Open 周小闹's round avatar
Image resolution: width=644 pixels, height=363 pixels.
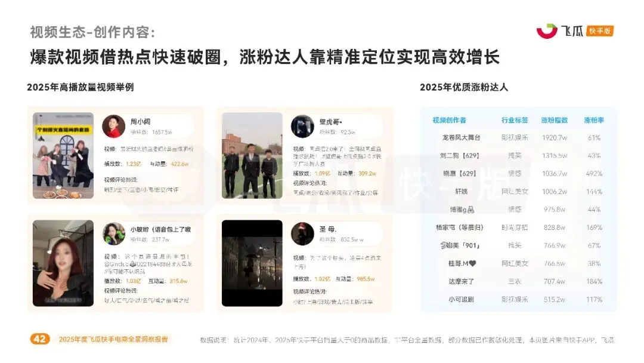[113, 126]
